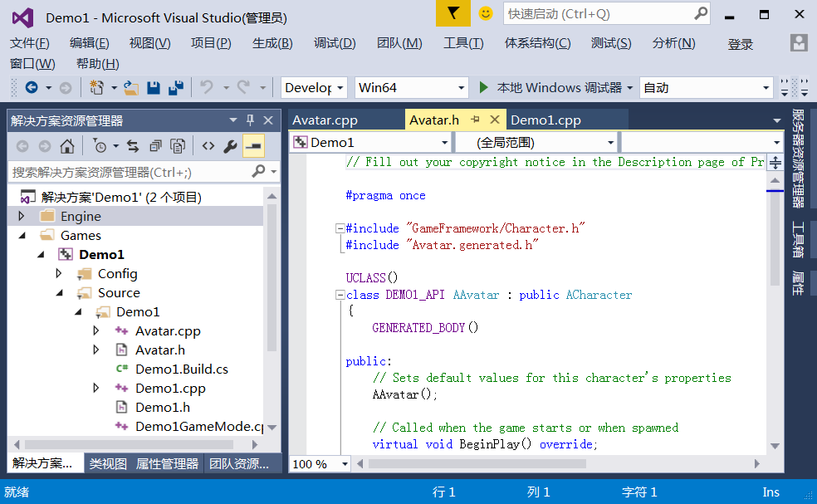Go to Solution Explorer home
817x504 pixels.
pos(66,146)
